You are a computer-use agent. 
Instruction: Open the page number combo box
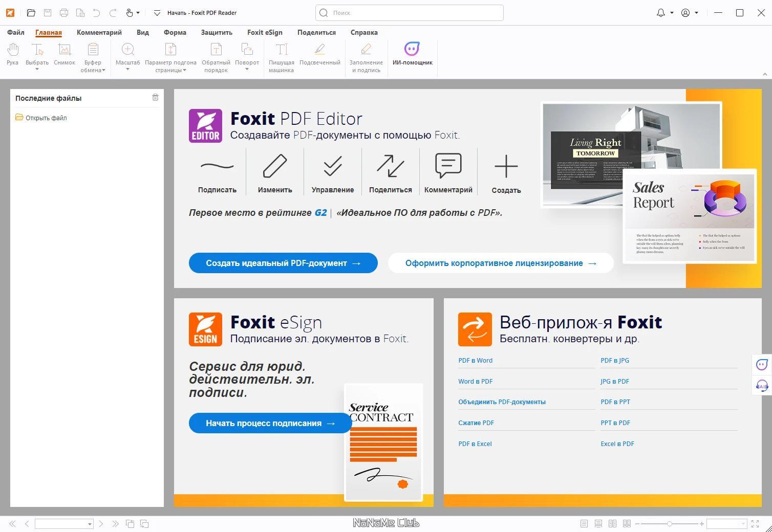tap(64, 524)
